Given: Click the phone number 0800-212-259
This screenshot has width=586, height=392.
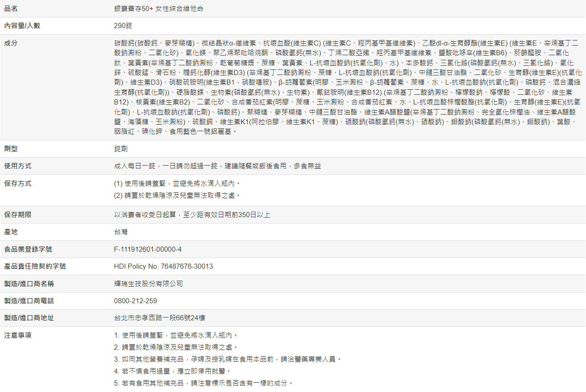Looking at the screenshot, I should point(135,301).
